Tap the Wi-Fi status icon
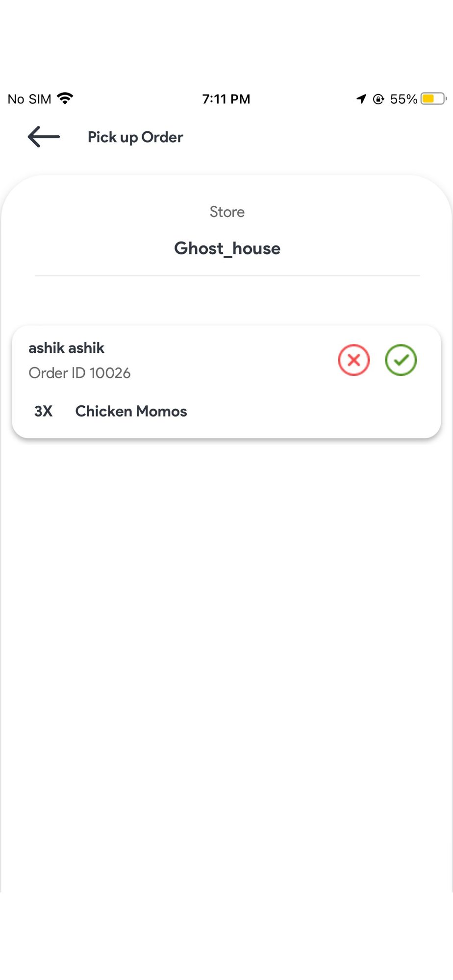 pyautogui.click(x=65, y=98)
